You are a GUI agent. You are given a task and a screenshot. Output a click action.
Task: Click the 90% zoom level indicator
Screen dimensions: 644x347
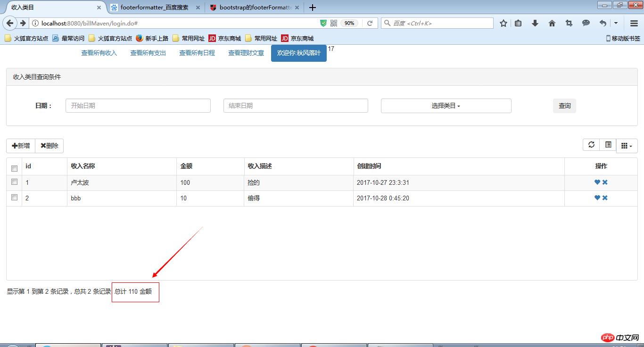point(349,23)
